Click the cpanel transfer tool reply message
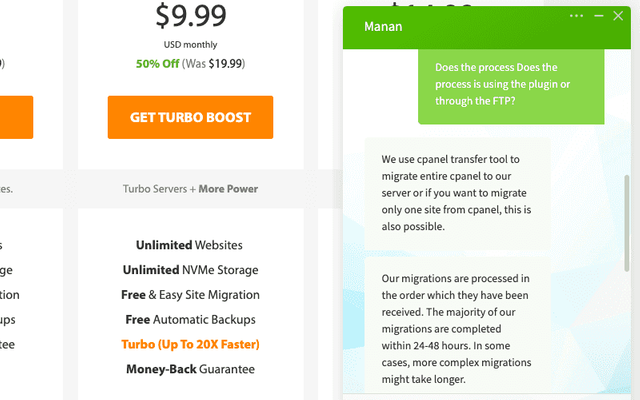Image resolution: width=640 pixels, height=400 pixels. [457, 193]
